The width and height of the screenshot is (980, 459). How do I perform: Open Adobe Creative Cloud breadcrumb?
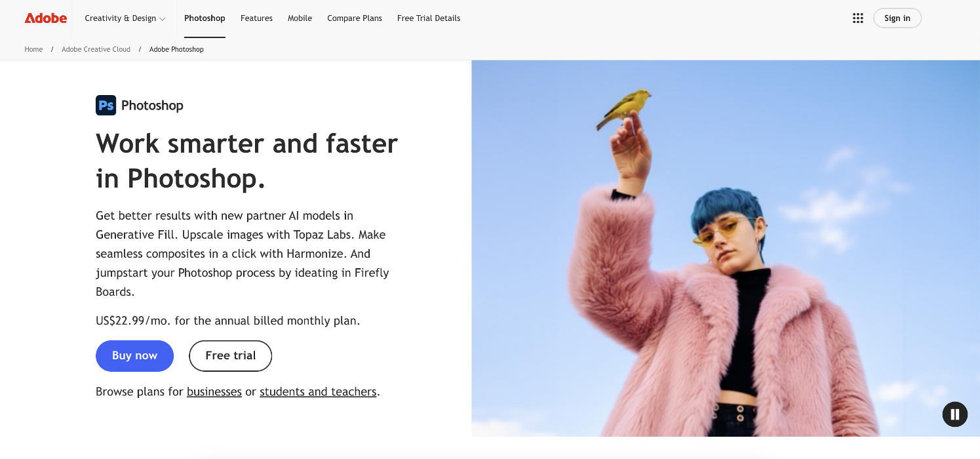[96, 49]
